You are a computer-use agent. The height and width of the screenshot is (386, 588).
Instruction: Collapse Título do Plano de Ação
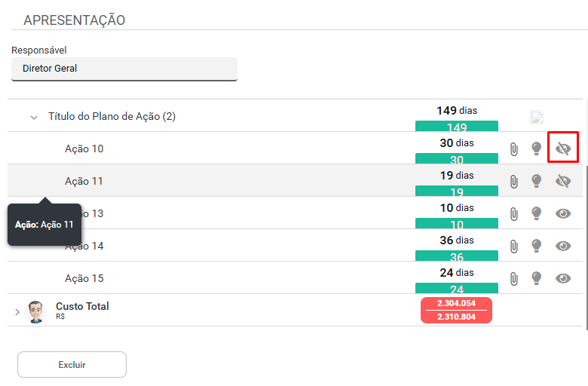(x=34, y=118)
